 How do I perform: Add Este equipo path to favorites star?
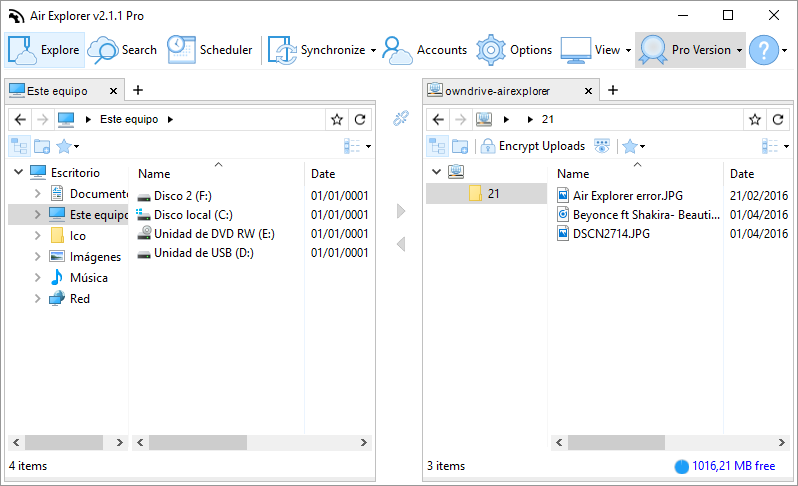pos(337,120)
